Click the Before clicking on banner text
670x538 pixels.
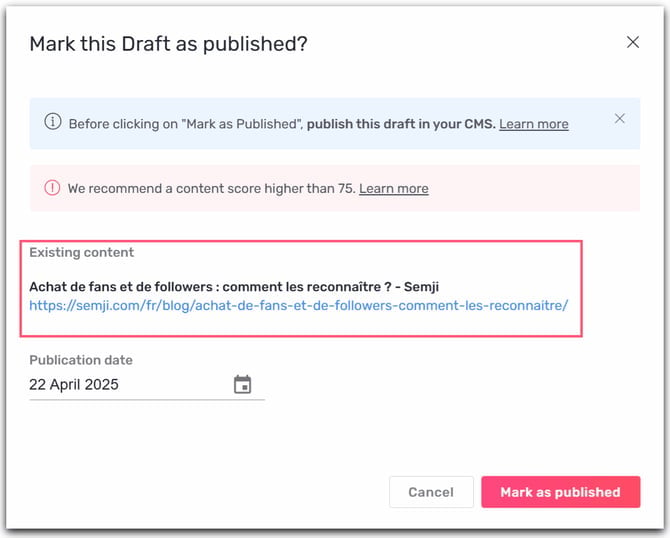click(x=186, y=124)
